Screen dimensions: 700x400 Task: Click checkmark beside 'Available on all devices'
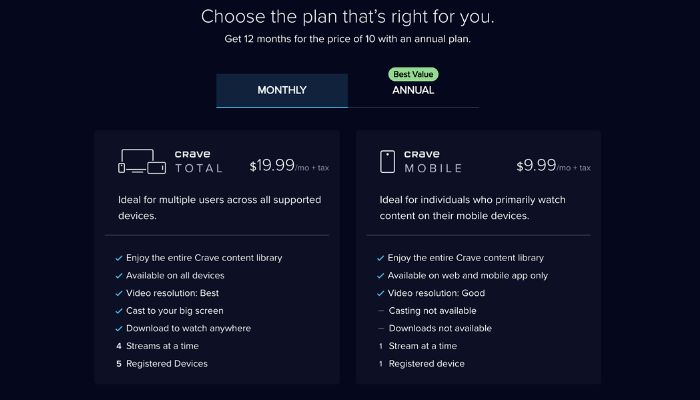pyautogui.click(x=119, y=276)
